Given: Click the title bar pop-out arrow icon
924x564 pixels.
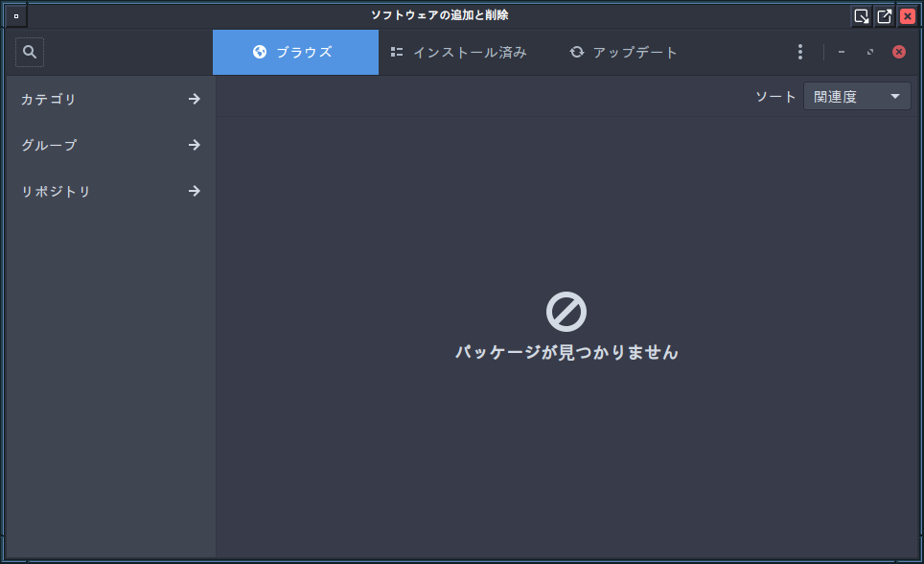Looking at the screenshot, I should 885,16.
